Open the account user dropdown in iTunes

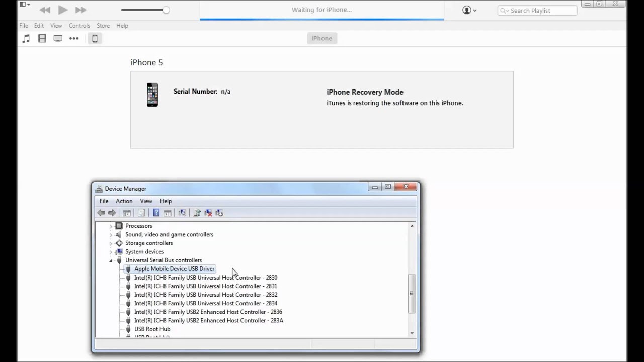point(469,10)
